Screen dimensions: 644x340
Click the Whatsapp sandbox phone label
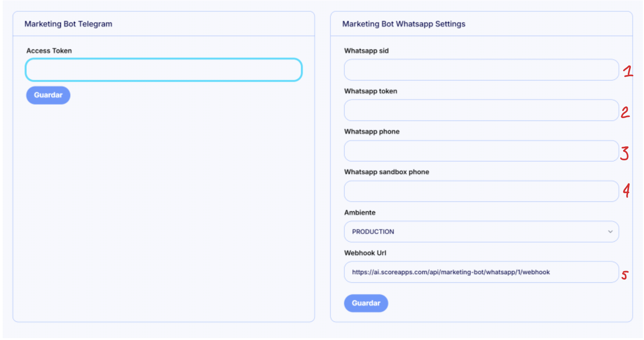[386, 172]
